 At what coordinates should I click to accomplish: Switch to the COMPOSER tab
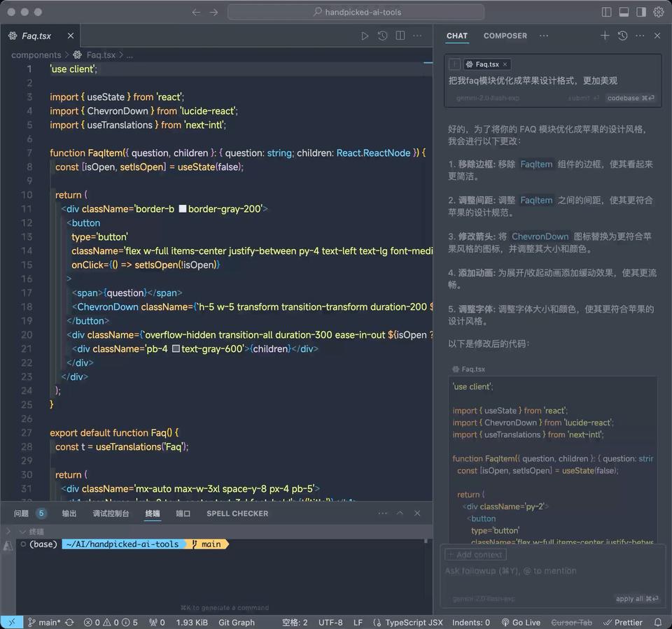[x=505, y=36]
